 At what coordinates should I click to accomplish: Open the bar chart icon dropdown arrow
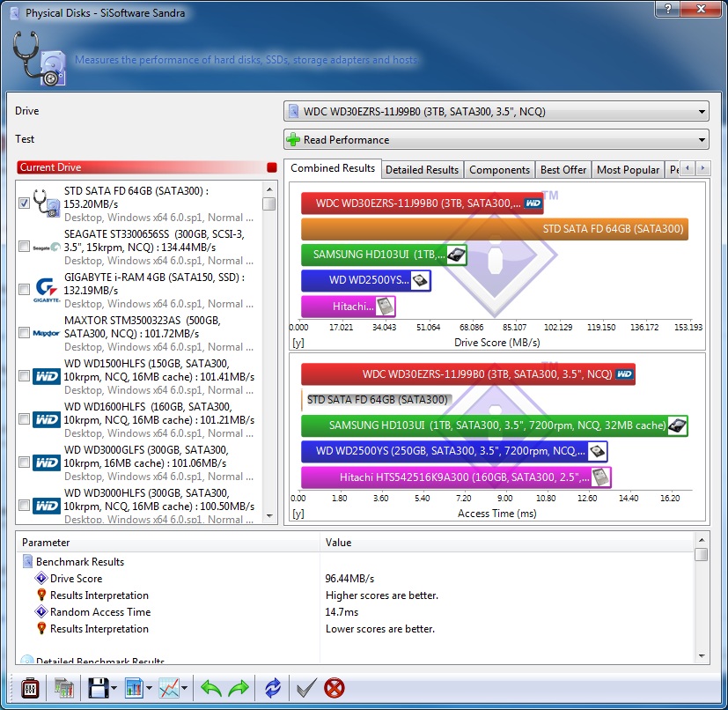tap(149, 688)
